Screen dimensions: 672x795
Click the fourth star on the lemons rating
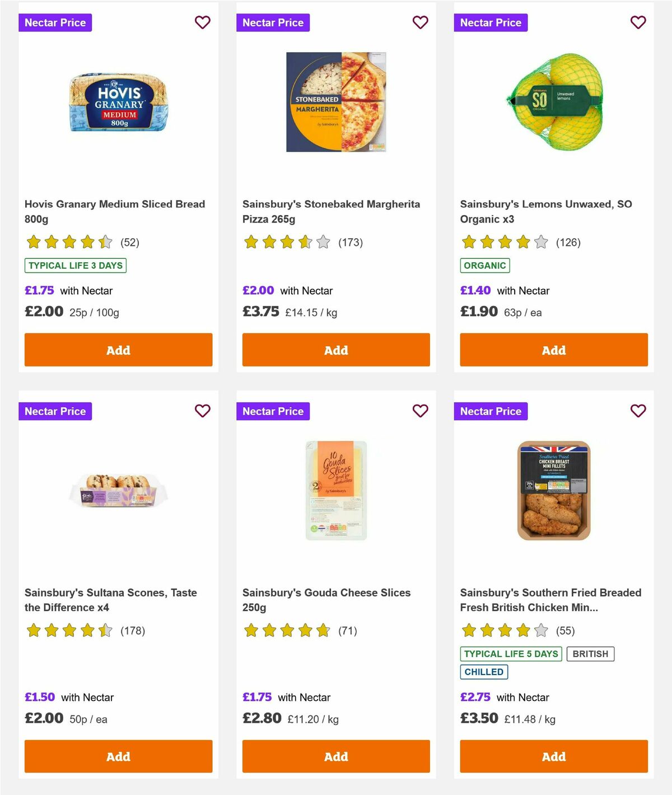click(523, 242)
